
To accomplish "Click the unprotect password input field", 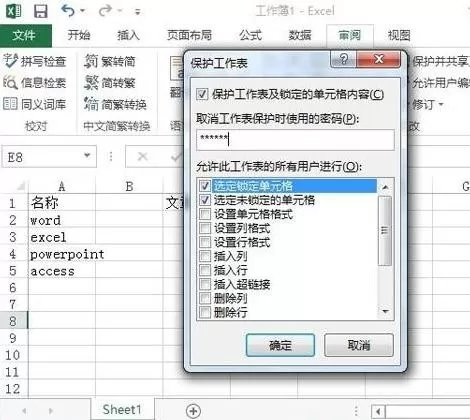I will click(295, 140).
